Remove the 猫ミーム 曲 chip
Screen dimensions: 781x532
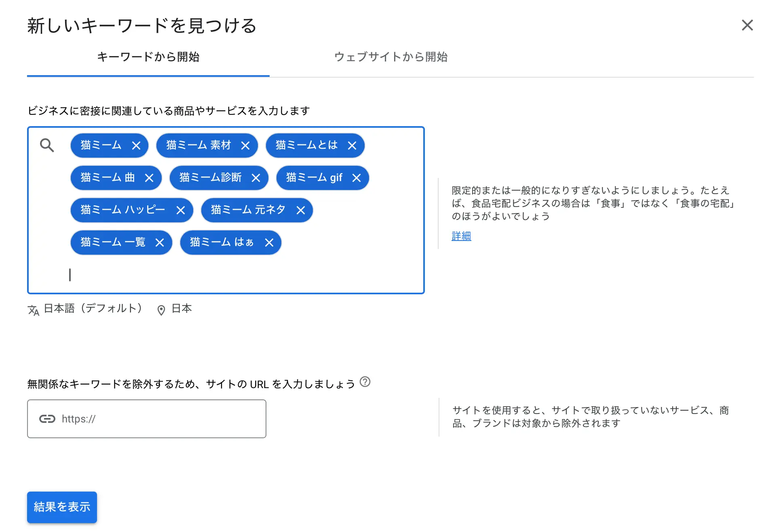pyautogui.click(x=149, y=178)
